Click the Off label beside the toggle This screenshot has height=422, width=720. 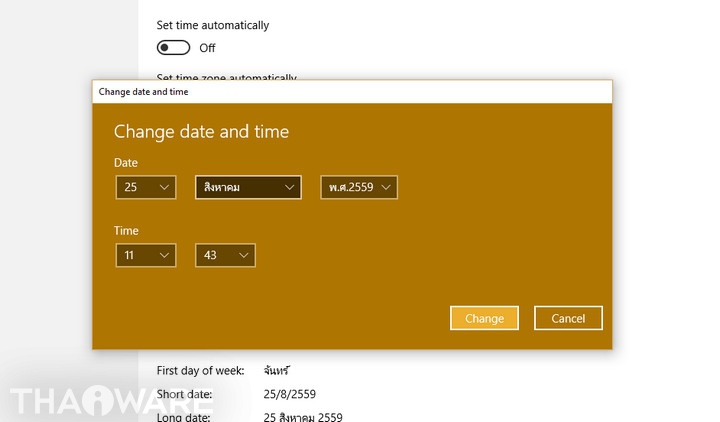(x=207, y=48)
